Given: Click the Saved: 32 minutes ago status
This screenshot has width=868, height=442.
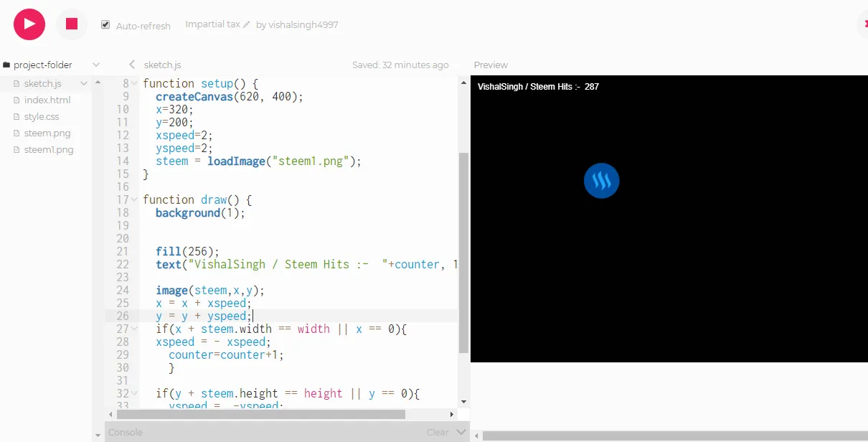Looking at the screenshot, I should (x=400, y=65).
